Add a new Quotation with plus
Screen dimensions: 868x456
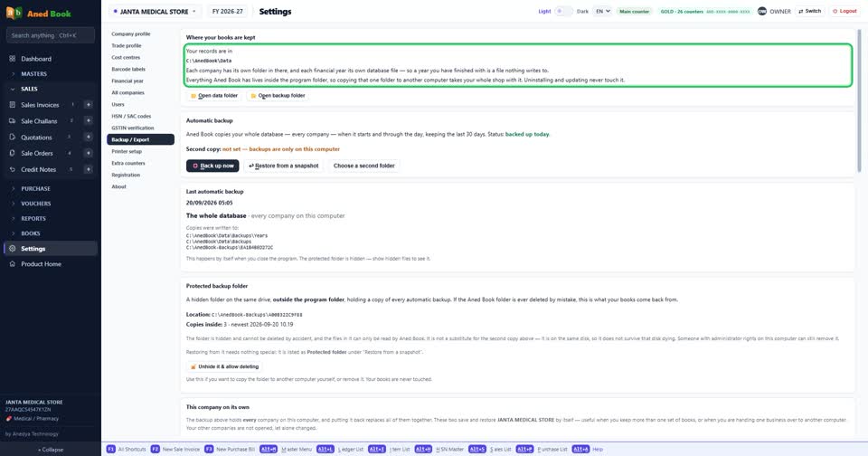coord(88,137)
